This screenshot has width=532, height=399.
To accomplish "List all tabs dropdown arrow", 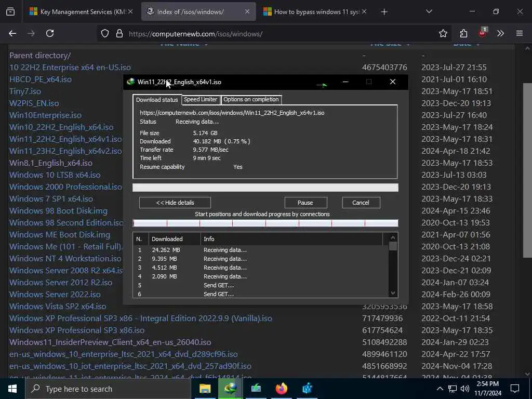I will pyautogui.click(x=429, y=11).
